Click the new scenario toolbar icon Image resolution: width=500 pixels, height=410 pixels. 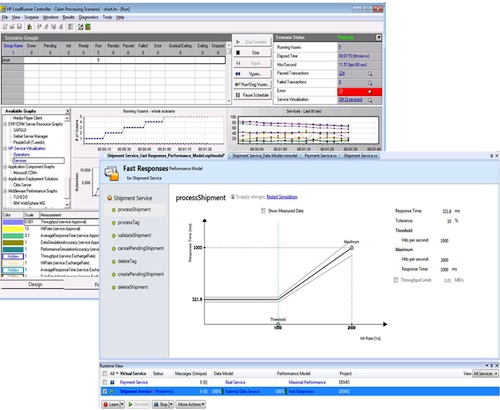tap(5, 27)
